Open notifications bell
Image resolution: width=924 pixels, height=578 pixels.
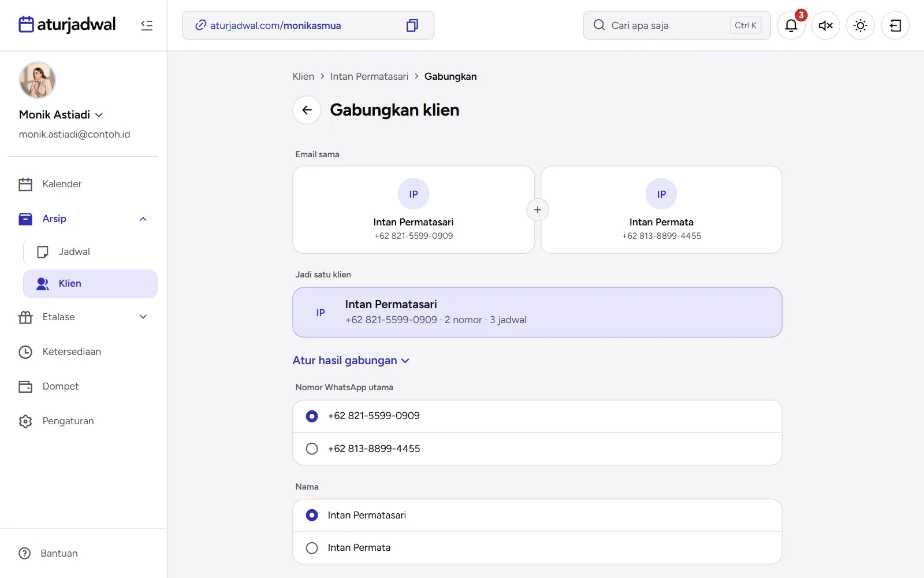pos(791,25)
